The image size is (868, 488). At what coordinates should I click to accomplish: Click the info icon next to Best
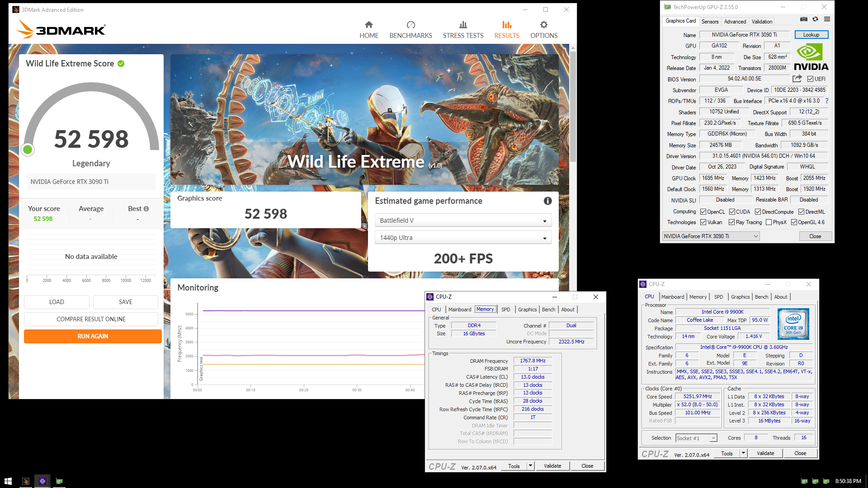(x=146, y=209)
